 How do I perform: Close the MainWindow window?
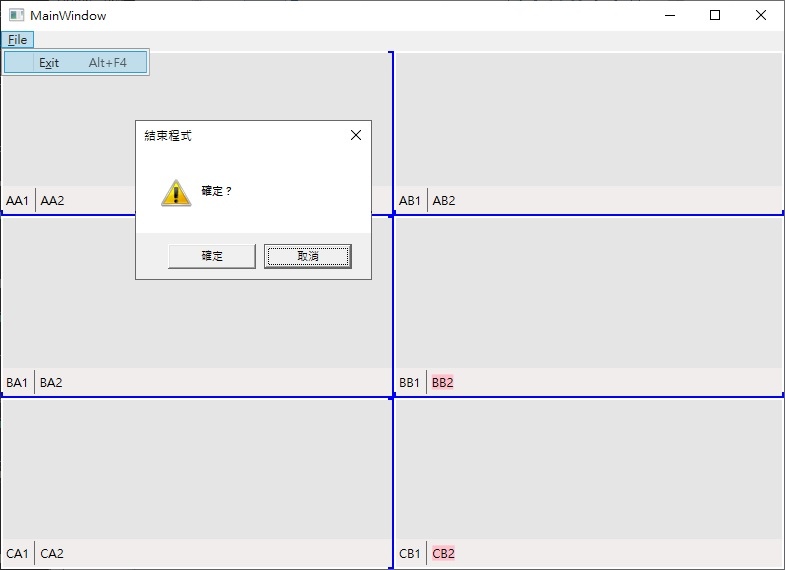click(761, 16)
